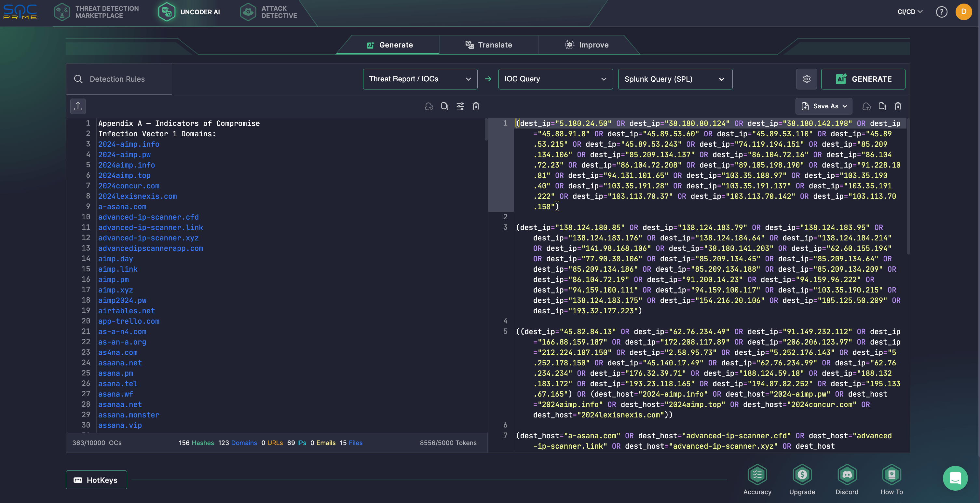Click the Accuracy badge icon

point(757,474)
